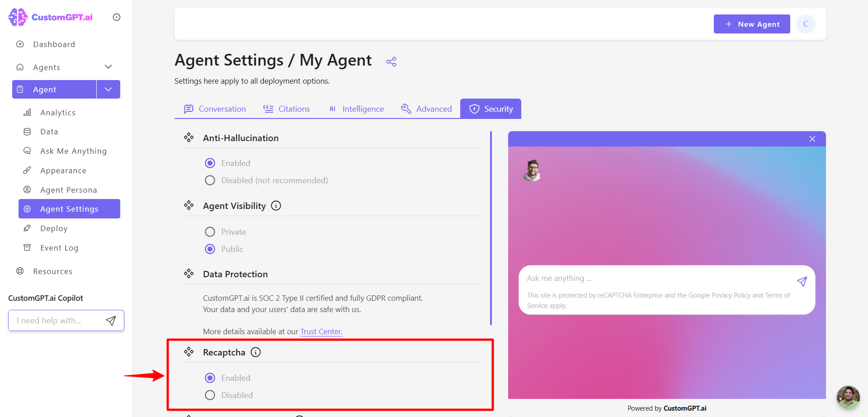Image resolution: width=868 pixels, height=417 pixels.
Task: Collapse sidebar using the circle icon
Action: coord(117,17)
